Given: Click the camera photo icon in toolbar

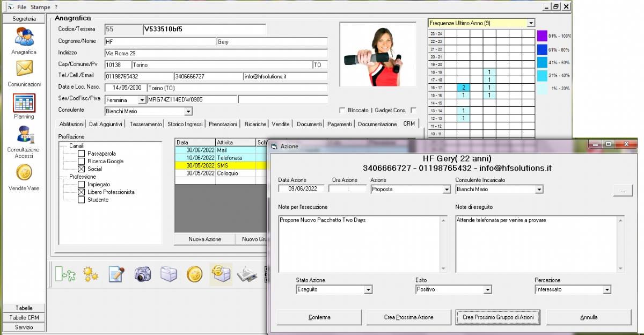Looking at the screenshot, I should pyautogui.click(x=143, y=274).
